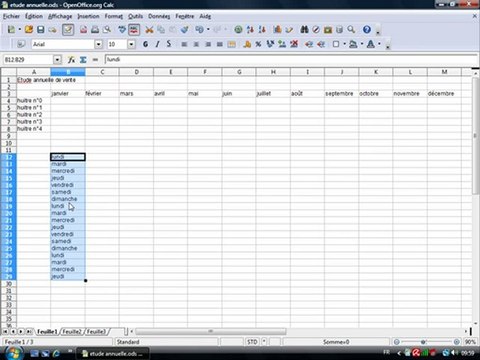Screen dimensions: 480x360
Task: Toggle the Navigator
Action: pos(316,30)
